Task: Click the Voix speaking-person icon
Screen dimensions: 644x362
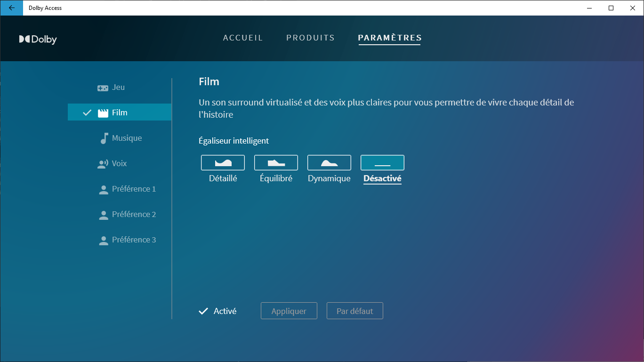Action: (x=103, y=164)
